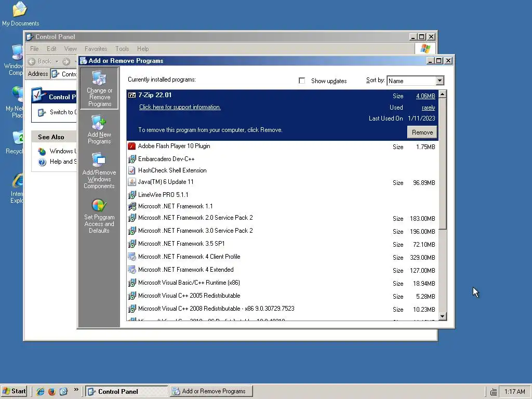Select Microsoft .NET Framework 3.0 Service Pack 2
Image resolution: width=532 pixels, height=399 pixels.
coord(282,231)
